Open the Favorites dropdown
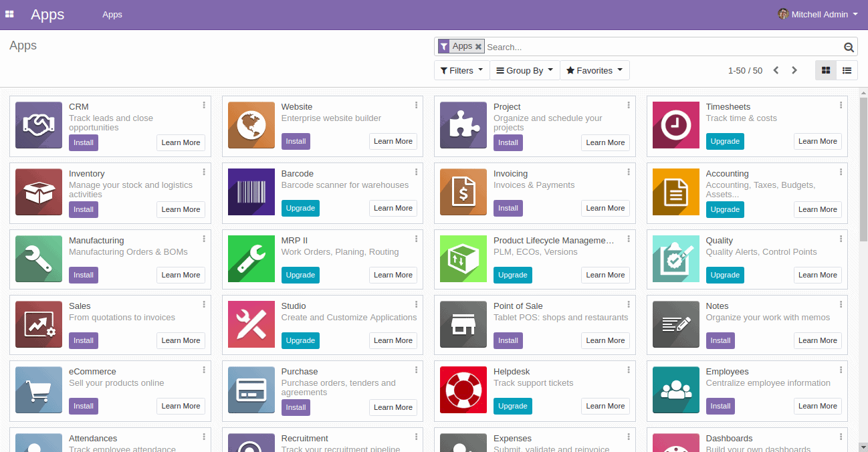The width and height of the screenshot is (868, 452). tap(594, 70)
